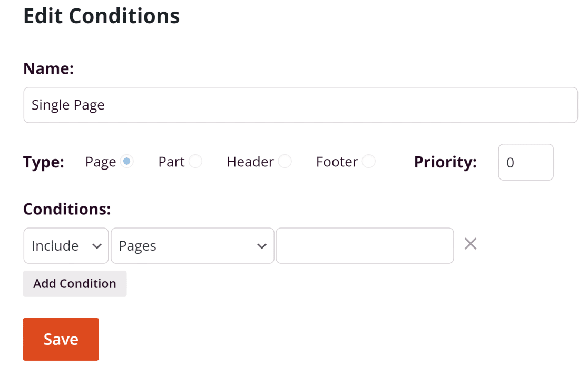This screenshot has width=588, height=367.
Task: Click the chevron arrow of Include dropdown
Action: click(x=97, y=246)
